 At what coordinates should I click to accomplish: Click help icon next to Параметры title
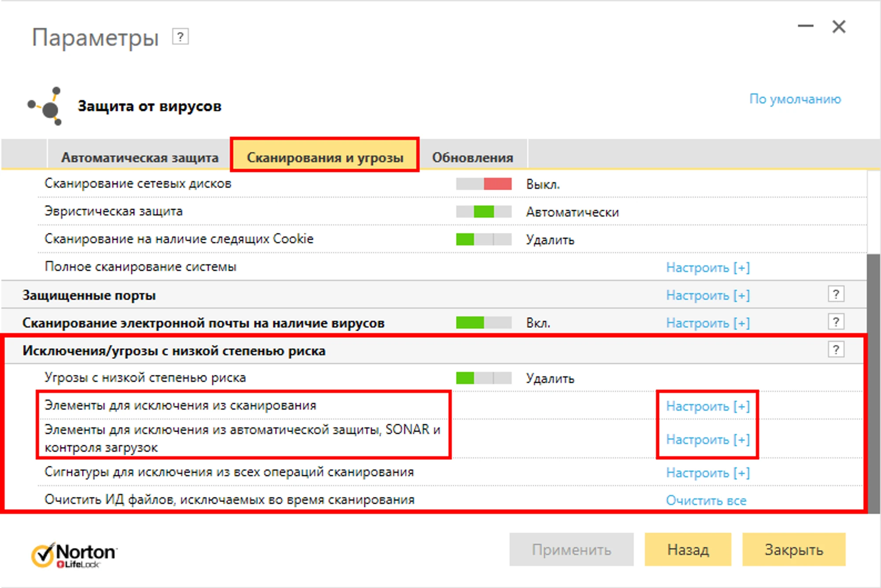pos(180,37)
